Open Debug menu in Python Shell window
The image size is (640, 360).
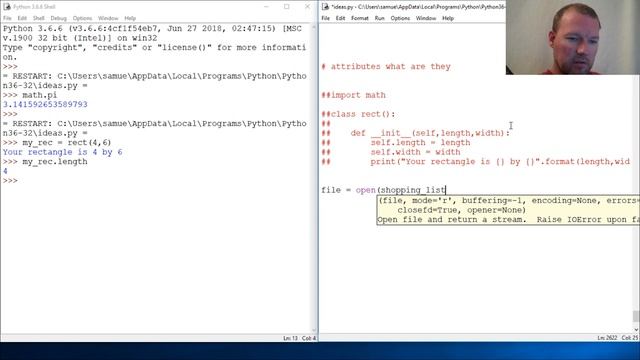pyautogui.click(x=58, y=18)
